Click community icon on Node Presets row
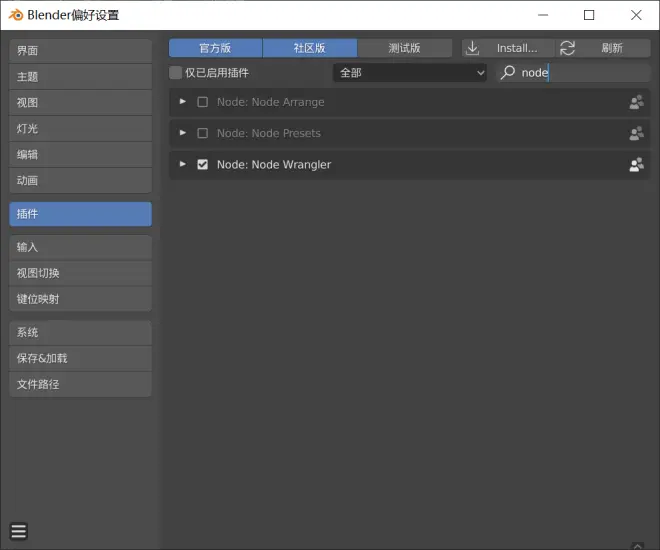This screenshot has height=550, width=660. [636, 133]
